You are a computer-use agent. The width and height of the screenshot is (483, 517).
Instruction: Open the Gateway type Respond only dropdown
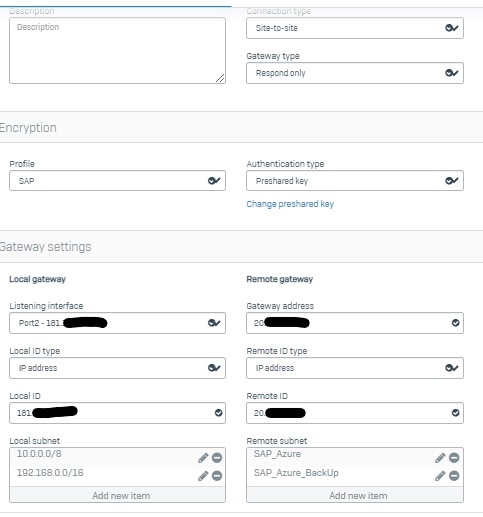pyautogui.click(x=355, y=73)
